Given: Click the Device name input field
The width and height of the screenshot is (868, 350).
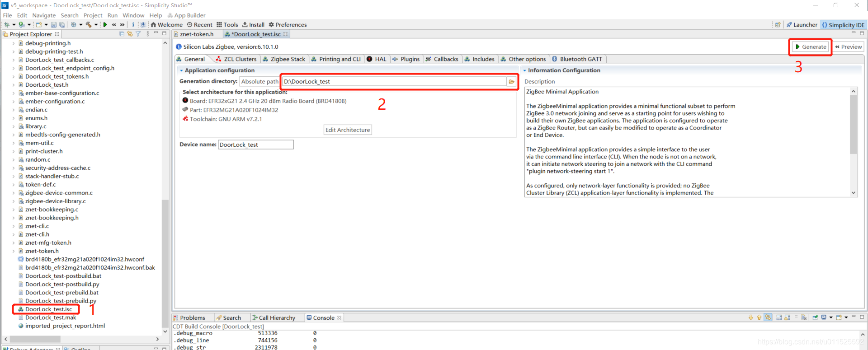Looking at the screenshot, I should point(256,145).
